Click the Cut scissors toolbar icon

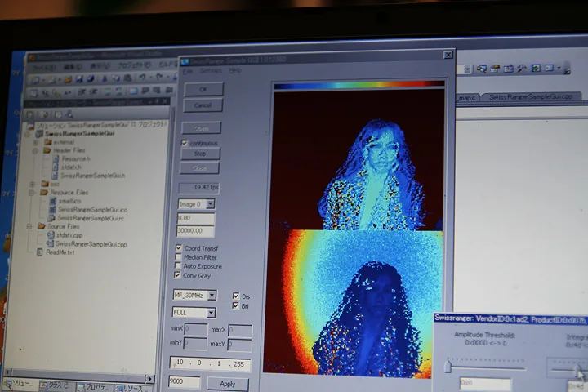105,79
